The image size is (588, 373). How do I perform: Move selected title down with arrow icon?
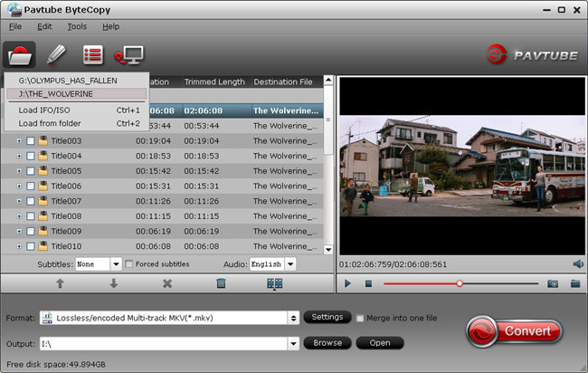point(114,283)
